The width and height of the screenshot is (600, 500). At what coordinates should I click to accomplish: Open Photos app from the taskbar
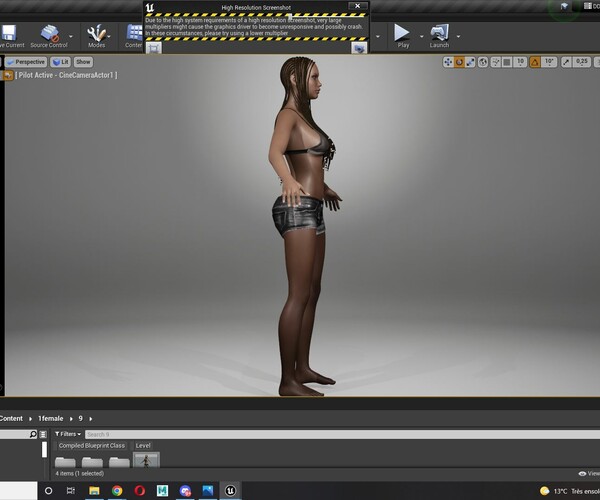[x=208, y=490]
